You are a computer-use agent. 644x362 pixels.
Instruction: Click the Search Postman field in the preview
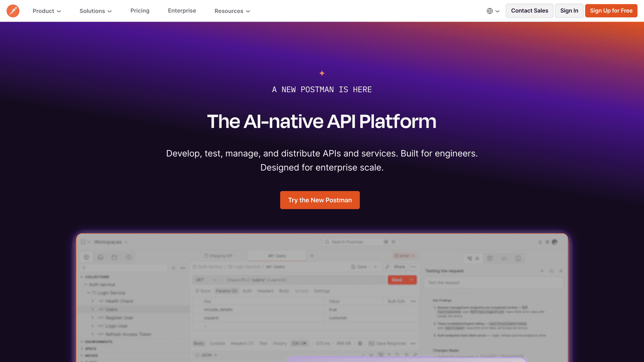[x=361, y=242]
